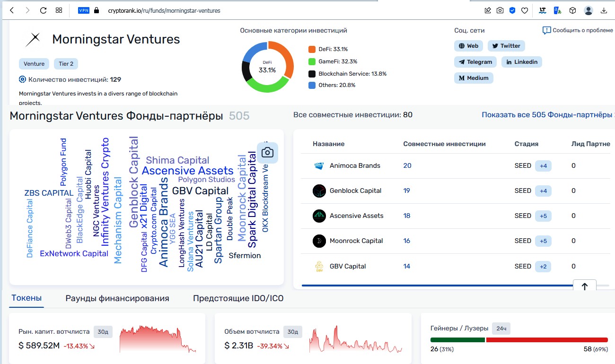Click the black Blockchain Service legend swatch
615x364 pixels.
(312, 74)
